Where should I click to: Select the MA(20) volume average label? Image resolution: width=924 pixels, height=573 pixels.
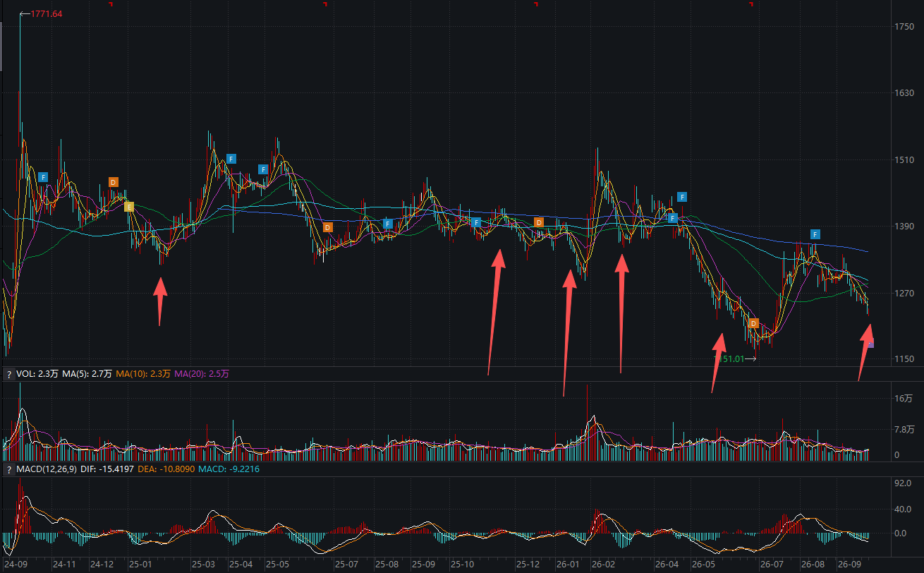(x=202, y=374)
